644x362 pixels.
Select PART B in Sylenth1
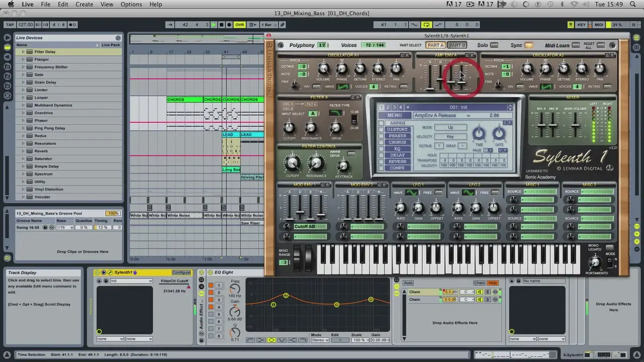[x=457, y=45]
